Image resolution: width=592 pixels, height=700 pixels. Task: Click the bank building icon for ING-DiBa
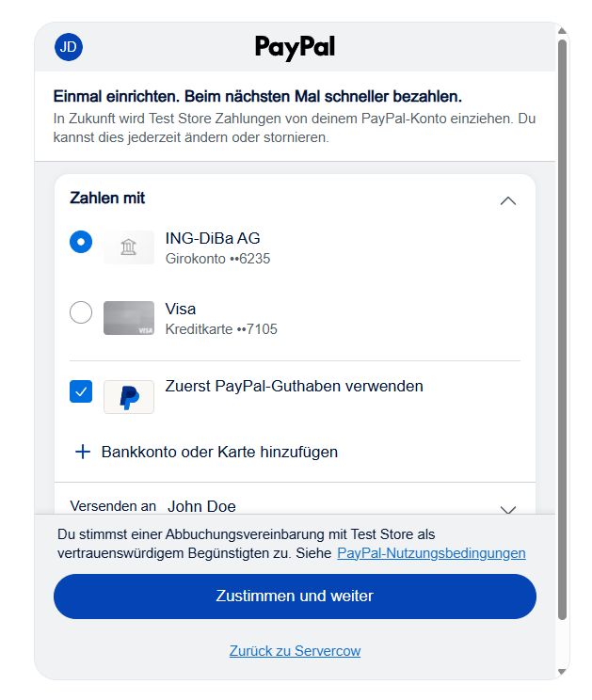129,247
